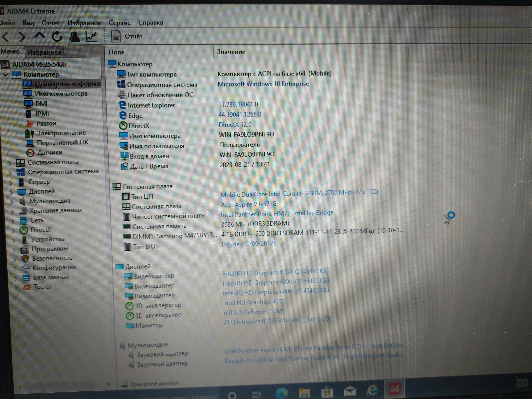The width and height of the screenshot is (532, 399).
Task: Select the Программы tree item
Action: tap(44, 249)
